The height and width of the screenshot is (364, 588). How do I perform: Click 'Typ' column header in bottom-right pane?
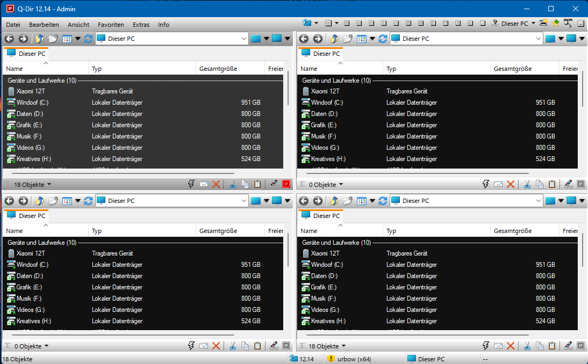pyautogui.click(x=391, y=231)
